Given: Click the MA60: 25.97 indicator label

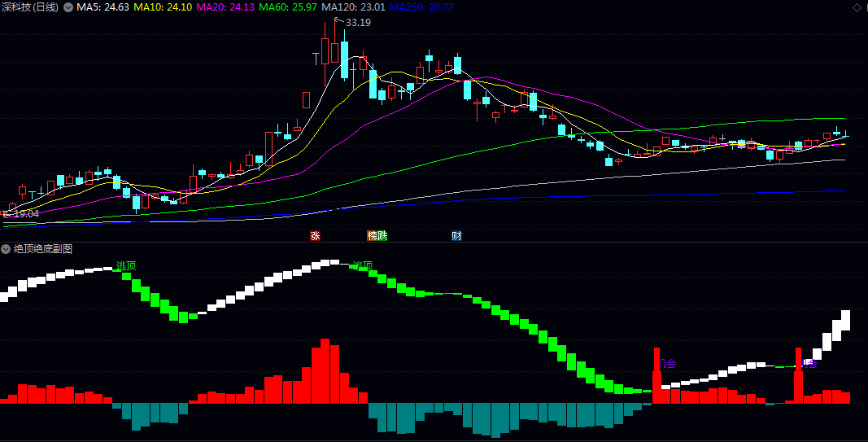Looking at the screenshot, I should tap(288, 7).
